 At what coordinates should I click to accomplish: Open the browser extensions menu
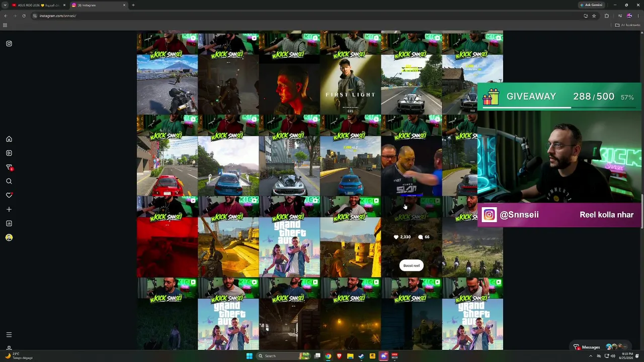607,16
